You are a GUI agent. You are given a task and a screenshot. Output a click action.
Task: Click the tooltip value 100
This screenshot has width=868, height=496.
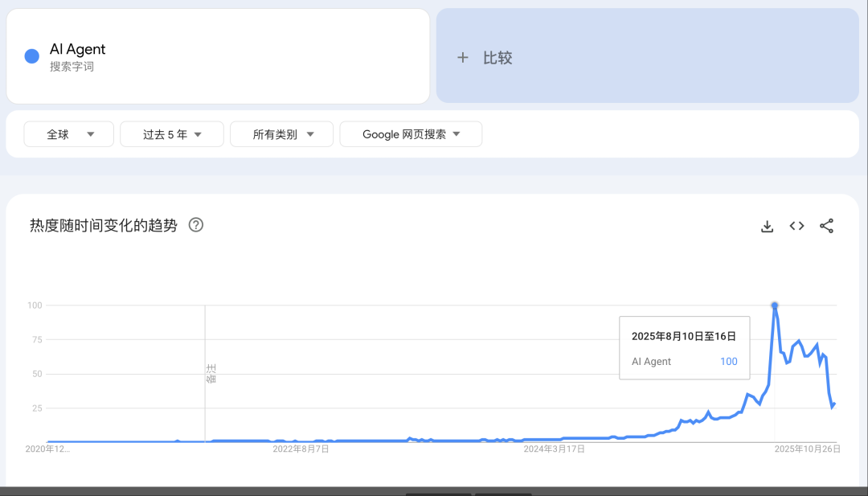tap(728, 362)
